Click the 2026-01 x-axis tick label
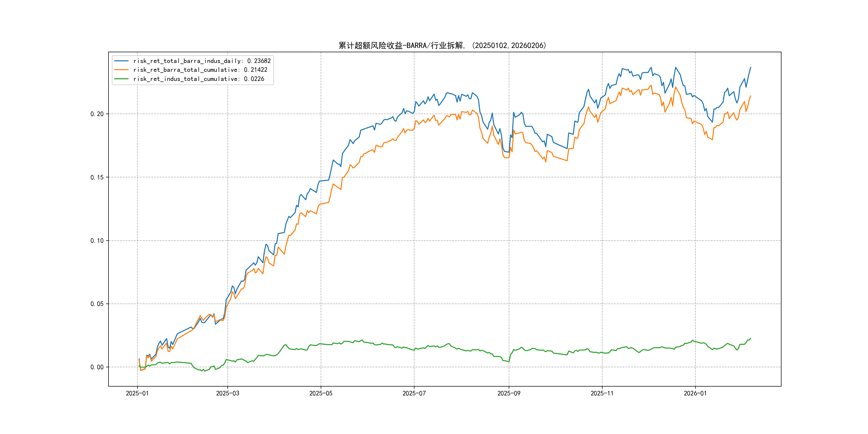 [695, 393]
